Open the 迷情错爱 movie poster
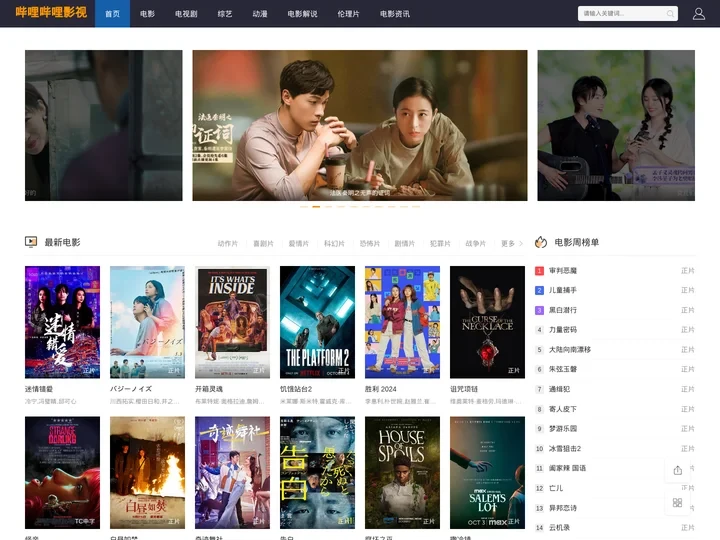720x540 pixels. 62,322
